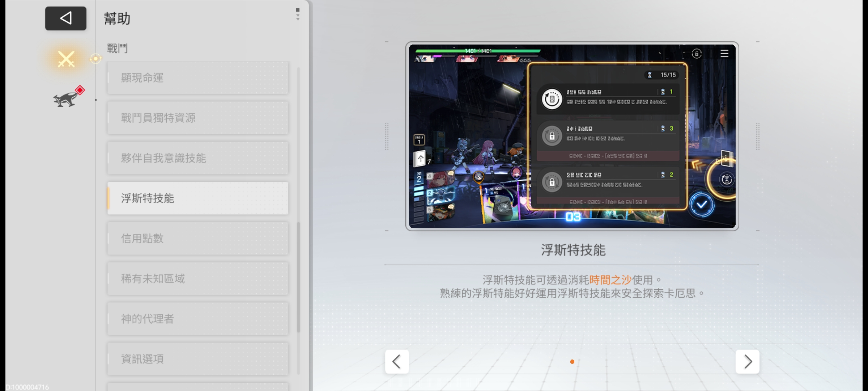Click the orange page indicator dot
Image resolution: width=868 pixels, height=391 pixels.
(x=572, y=362)
